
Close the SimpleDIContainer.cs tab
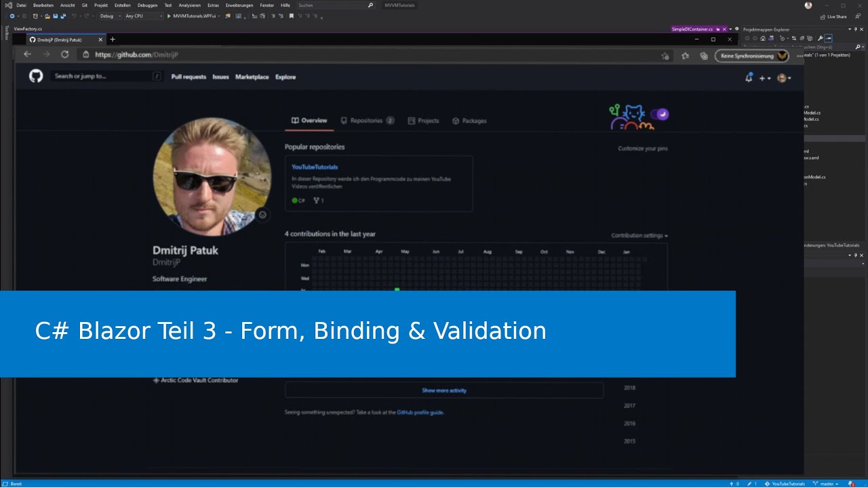[724, 29]
